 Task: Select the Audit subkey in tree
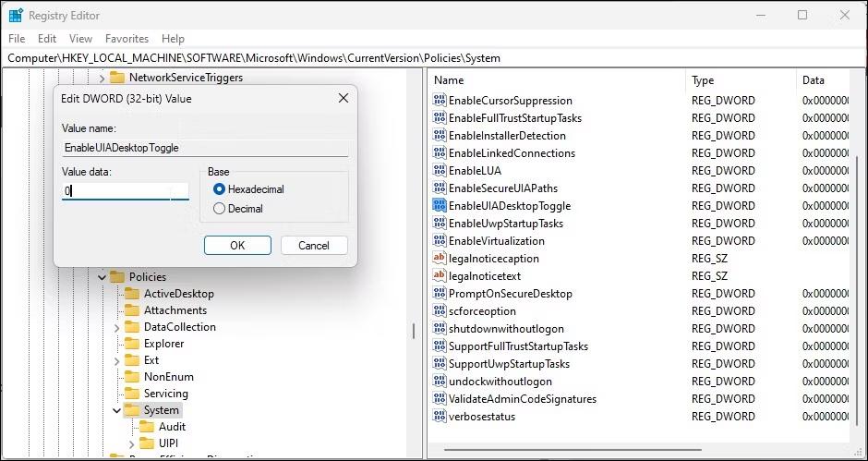click(172, 427)
